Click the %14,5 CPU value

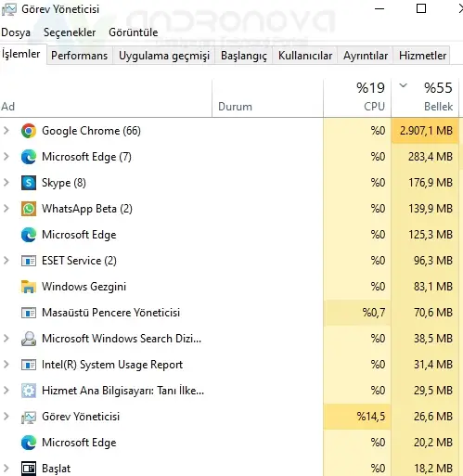[x=371, y=417]
